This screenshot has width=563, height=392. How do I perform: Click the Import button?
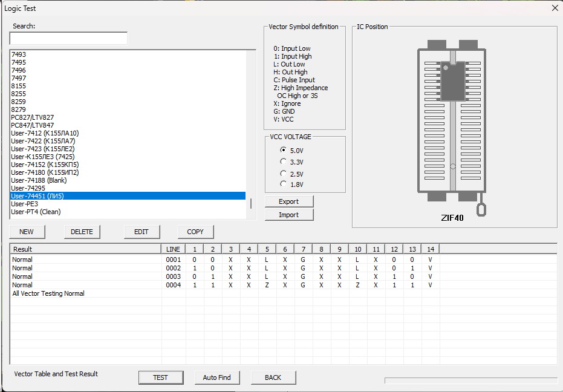tap(289, 215)
